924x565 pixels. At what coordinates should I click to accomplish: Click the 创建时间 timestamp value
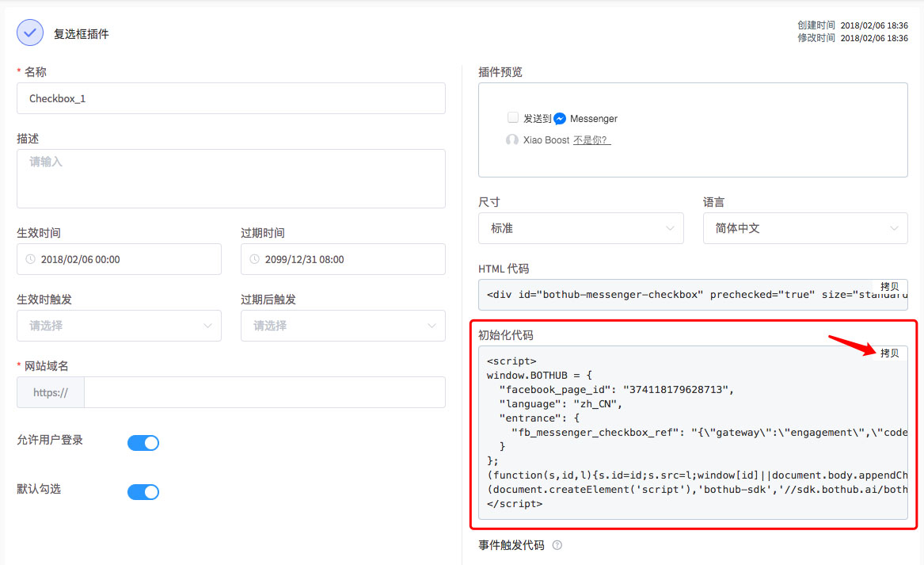tap(874, 25)
